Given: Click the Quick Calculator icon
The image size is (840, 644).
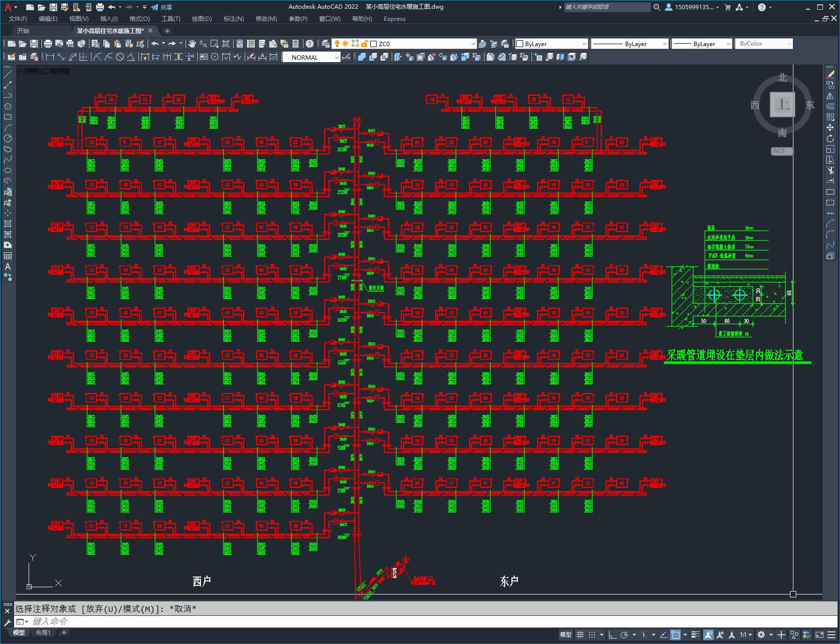Looking at the screenshot, I should coord(296,44).
